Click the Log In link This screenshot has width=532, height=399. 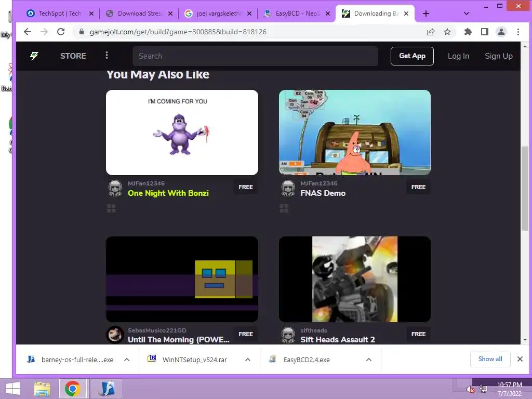[458, 56]
